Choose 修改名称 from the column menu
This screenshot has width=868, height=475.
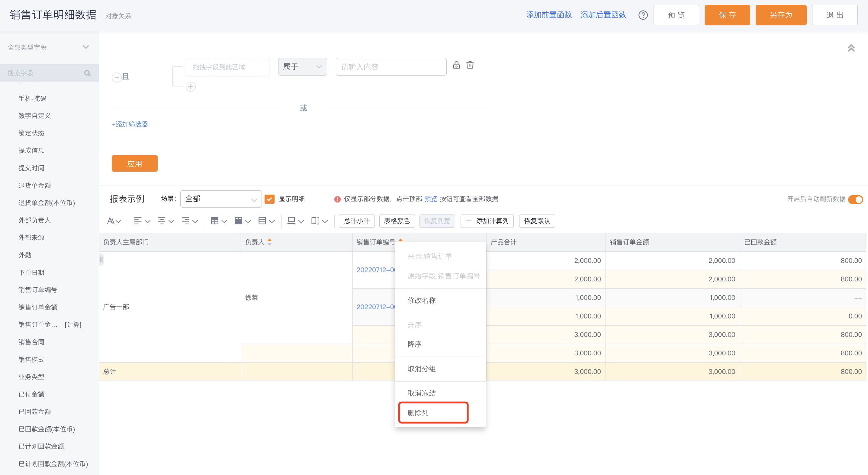422,300
